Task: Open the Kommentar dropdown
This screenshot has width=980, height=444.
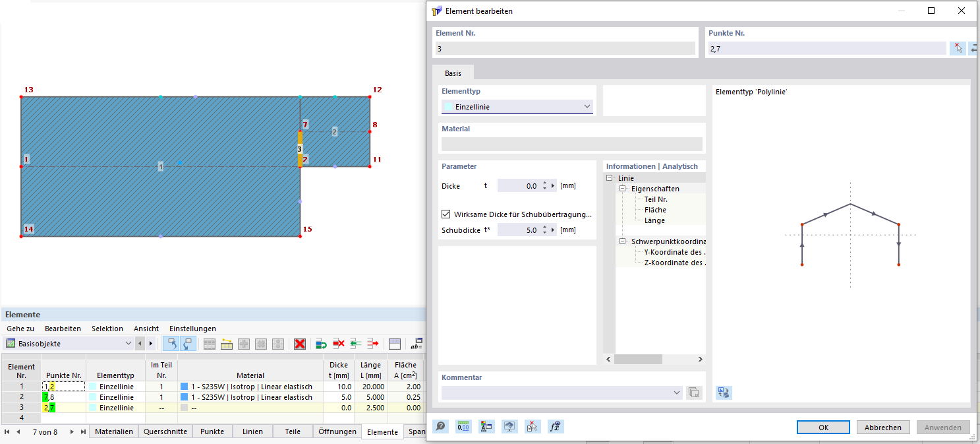Action: (x=562, y=393)
